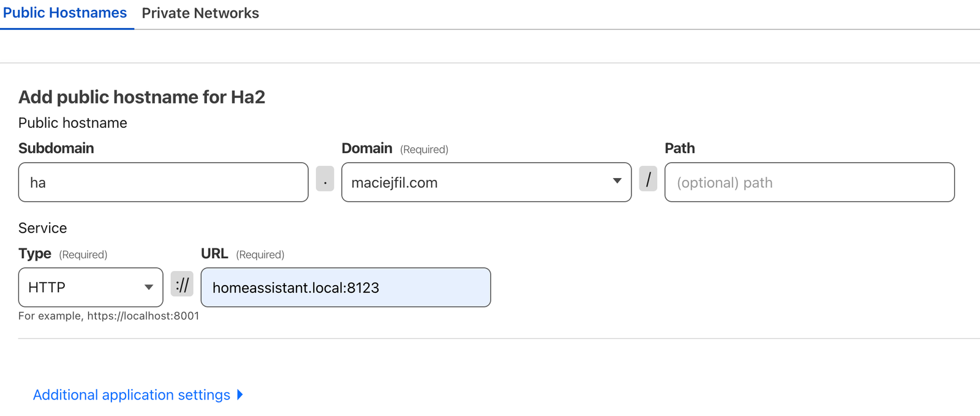Click the example hint text https://localhost:8001
The image size is (980, 416).
108,316
